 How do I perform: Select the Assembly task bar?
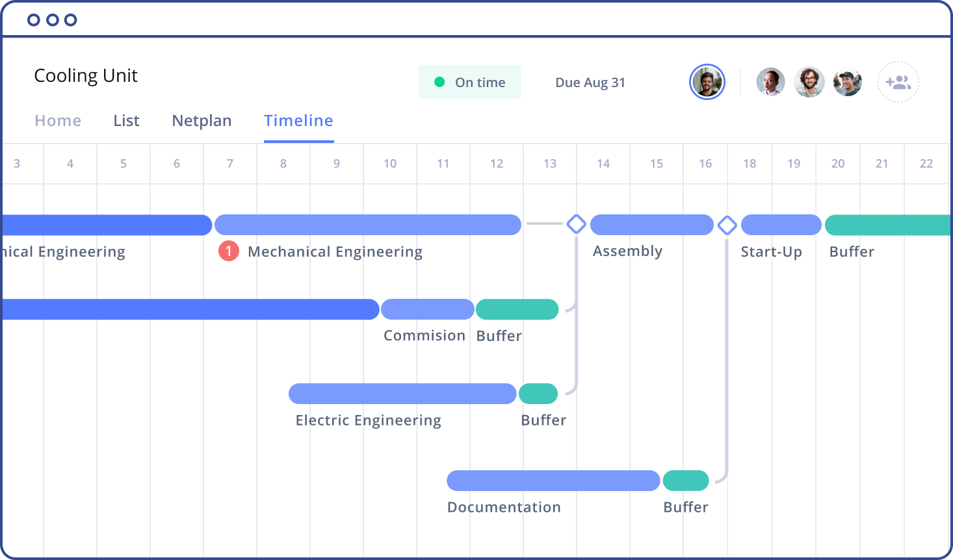coord(651,225)
